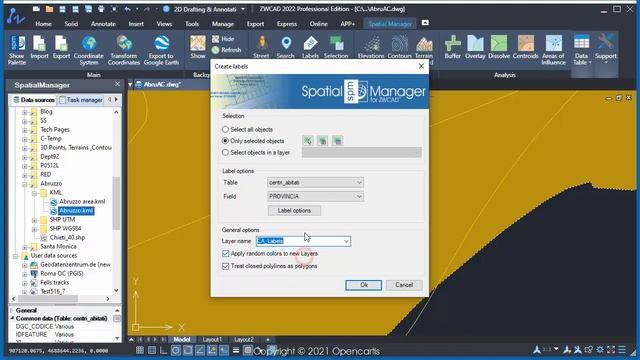640x360 pixels.
Task: Open the Show Palette tool
Action: [x=17, y=50]
